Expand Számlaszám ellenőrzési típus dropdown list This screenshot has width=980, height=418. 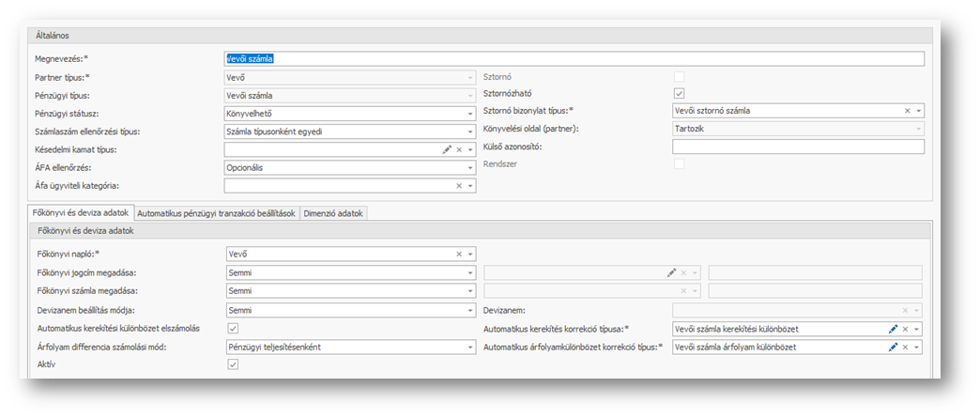[470, 132]
